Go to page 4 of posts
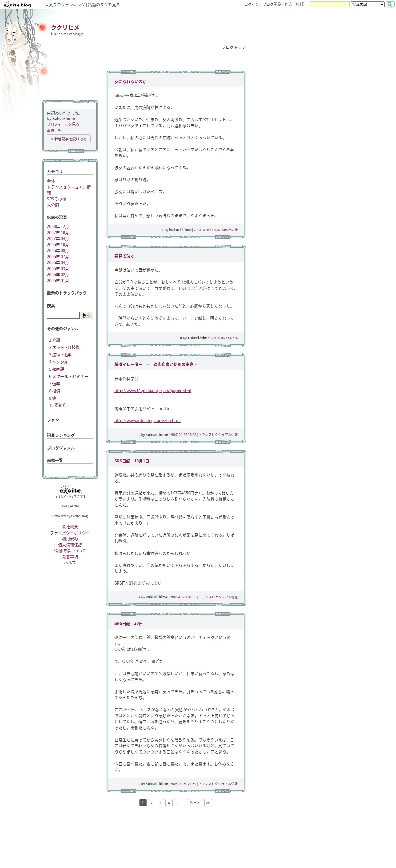Viewport: 396px width, 868px height. click(169, 803)
